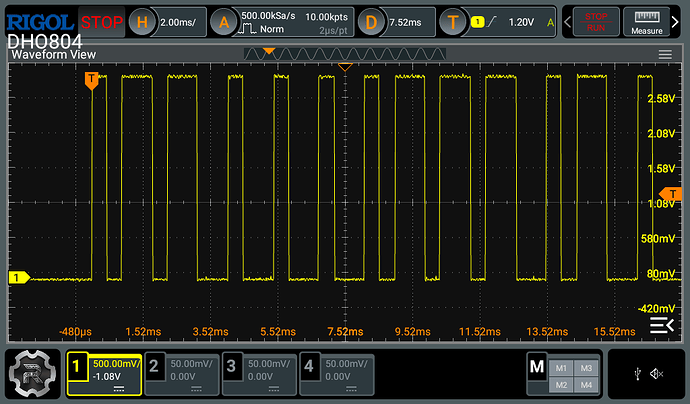Screen dimensions: 690x404
Task: Click the Waveform View title
Action: pyautogui.click(x=54, y=55)
